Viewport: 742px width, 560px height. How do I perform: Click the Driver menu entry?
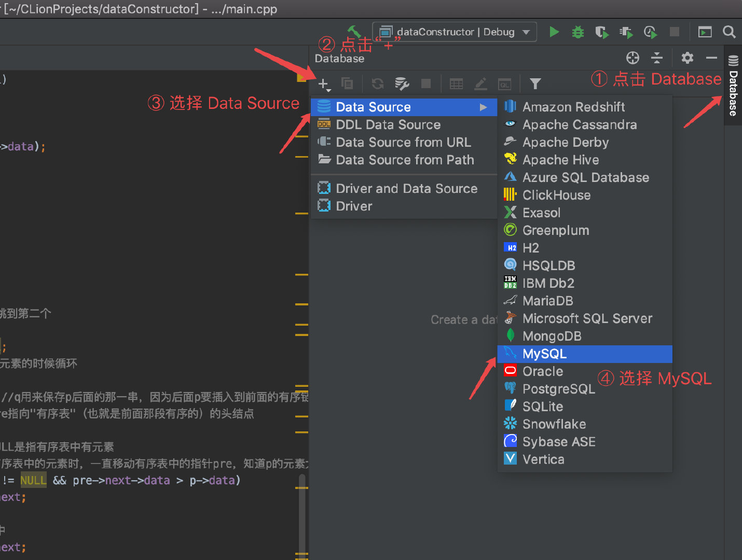(404, 206)
